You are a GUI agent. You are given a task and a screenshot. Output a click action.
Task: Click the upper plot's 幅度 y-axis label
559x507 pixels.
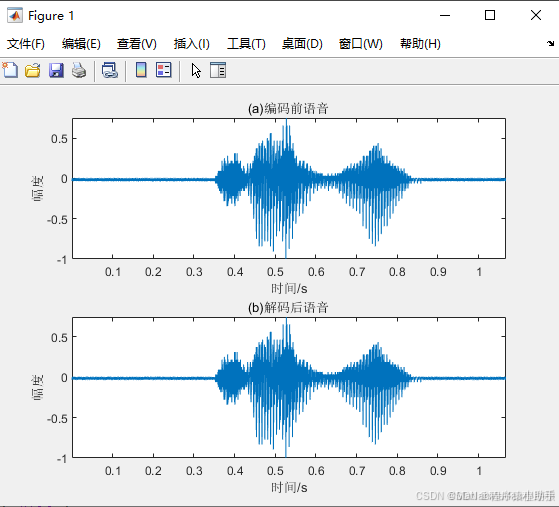(x=37, y=188)
